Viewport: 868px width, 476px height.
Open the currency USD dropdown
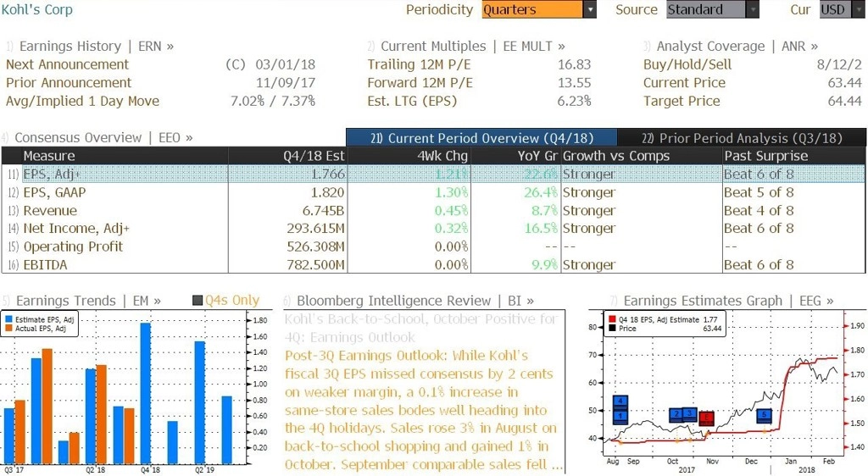[842, 9]
